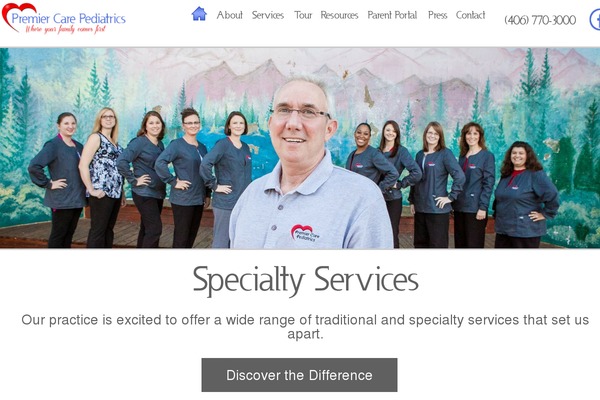
Task: Click the phone number (406) 770-3000
Action: (x=540, y=20)
